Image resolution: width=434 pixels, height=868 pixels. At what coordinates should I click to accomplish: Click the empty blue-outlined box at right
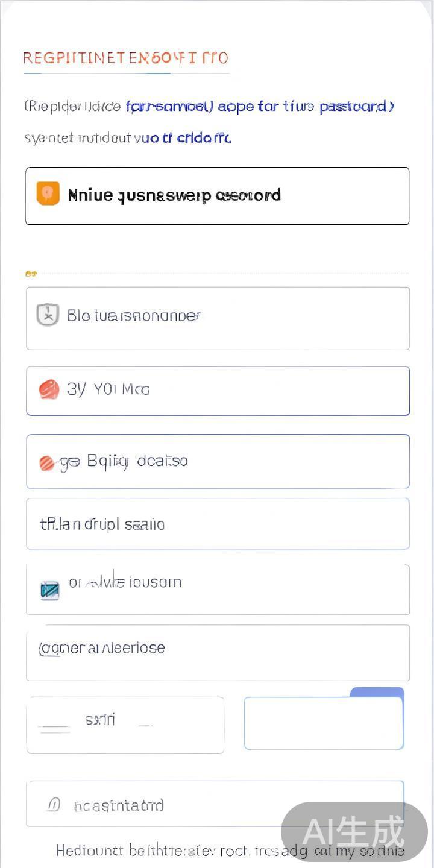tap(323, 723)
